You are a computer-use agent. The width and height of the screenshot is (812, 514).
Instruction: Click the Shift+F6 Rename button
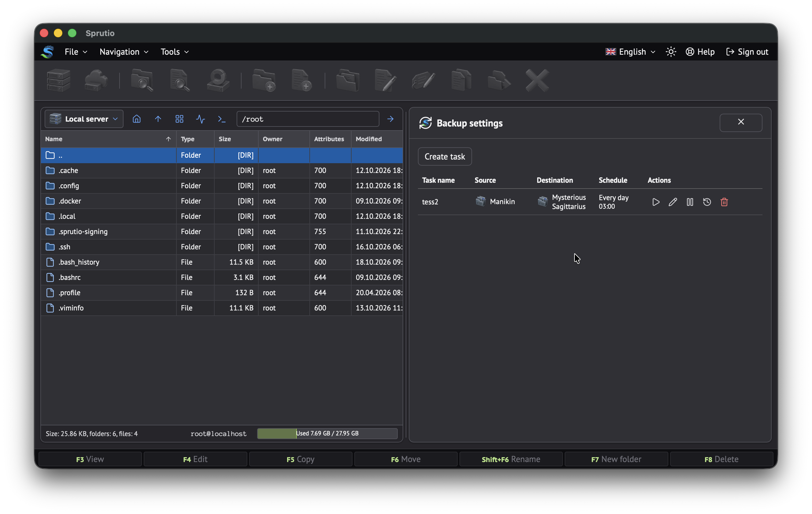[511, 459]
